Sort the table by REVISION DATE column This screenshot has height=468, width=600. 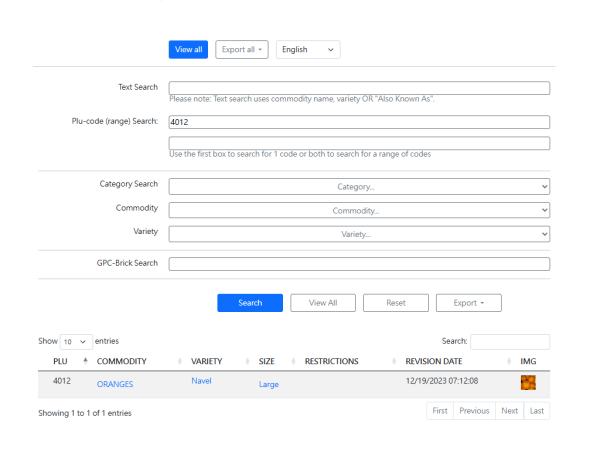(434, 361)
